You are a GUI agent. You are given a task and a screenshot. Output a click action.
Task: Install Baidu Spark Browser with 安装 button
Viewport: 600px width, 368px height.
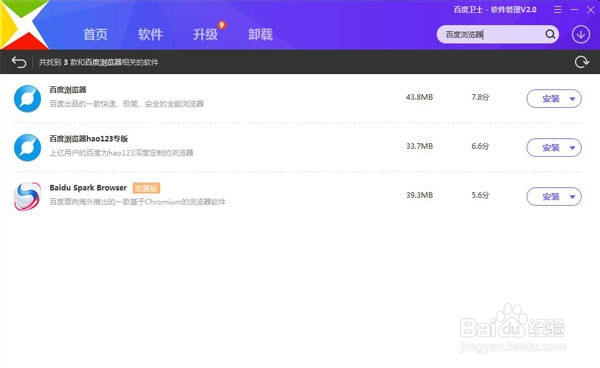(x=551, y=197)
